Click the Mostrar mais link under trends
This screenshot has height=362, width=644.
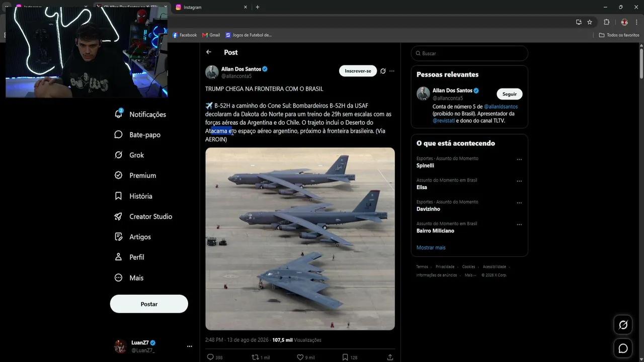431,247
